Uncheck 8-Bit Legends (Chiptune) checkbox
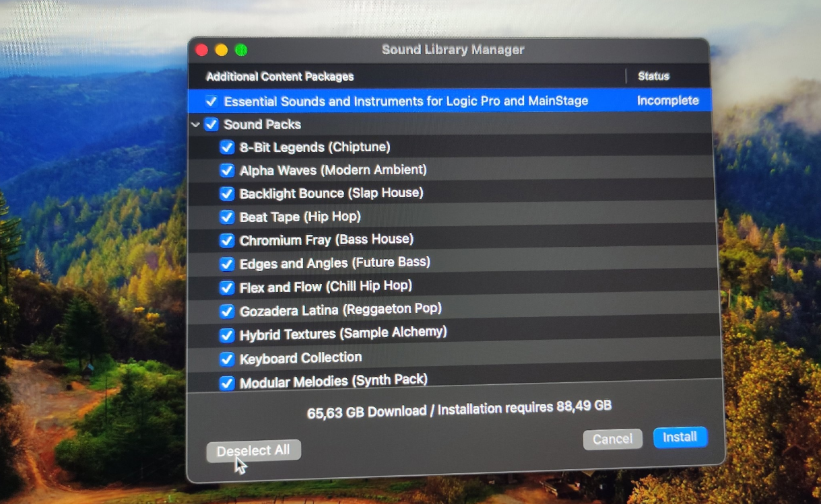The image size is (821, 504). pyautogui.click(x=227, y=147)
